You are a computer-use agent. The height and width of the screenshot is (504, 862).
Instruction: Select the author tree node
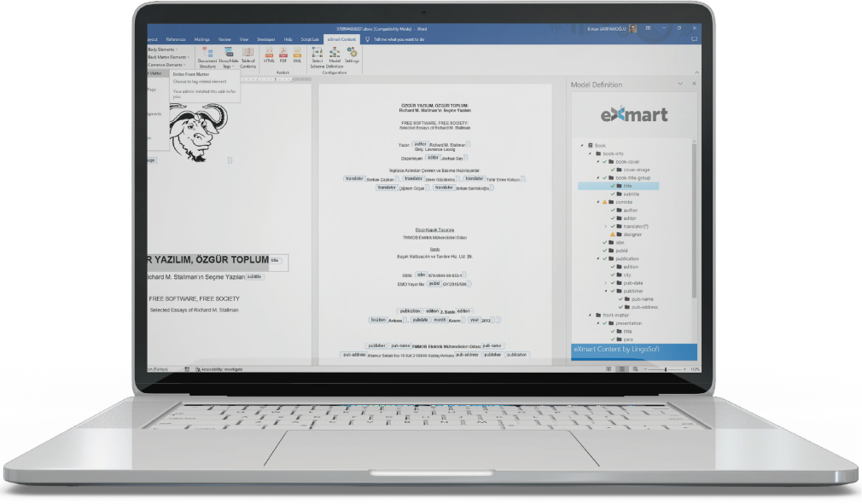(631, 211)
